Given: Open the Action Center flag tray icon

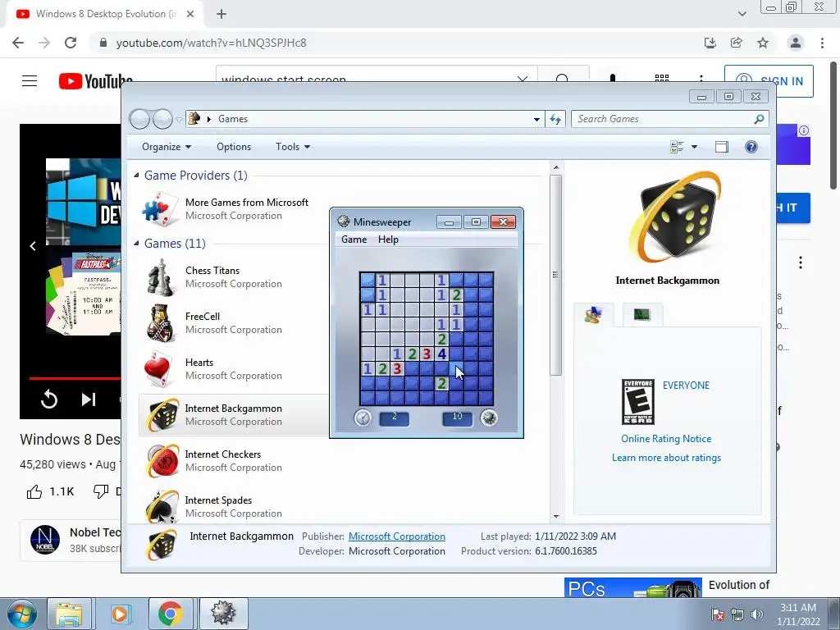Looking at the screenshot, I should pyautogui.click(x=717, y=614).
